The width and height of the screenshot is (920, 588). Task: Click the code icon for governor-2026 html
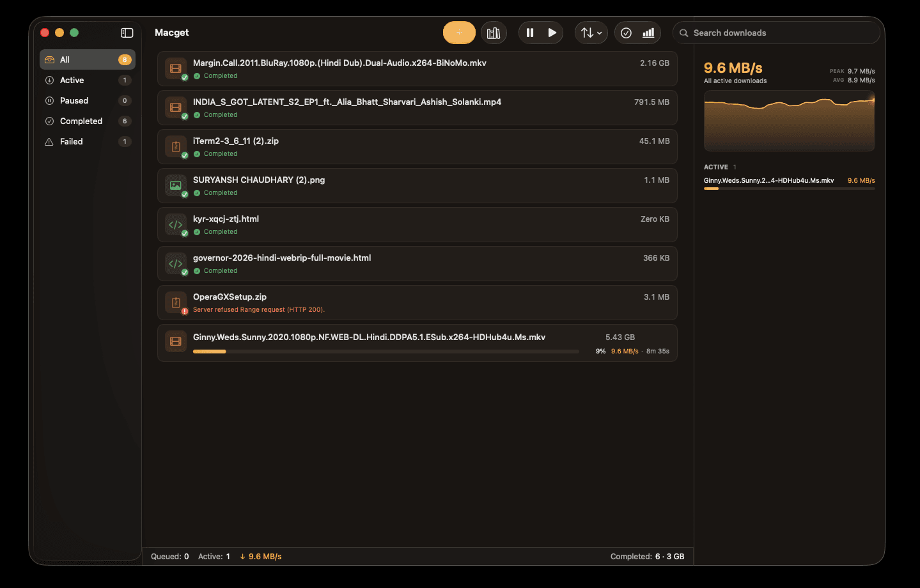pos(176,263)
